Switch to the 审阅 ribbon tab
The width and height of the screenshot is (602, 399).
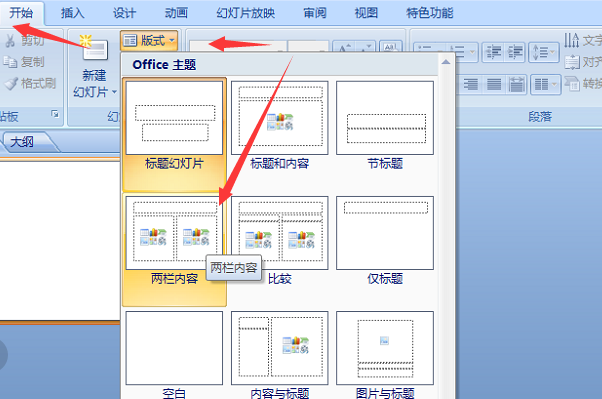315,13
